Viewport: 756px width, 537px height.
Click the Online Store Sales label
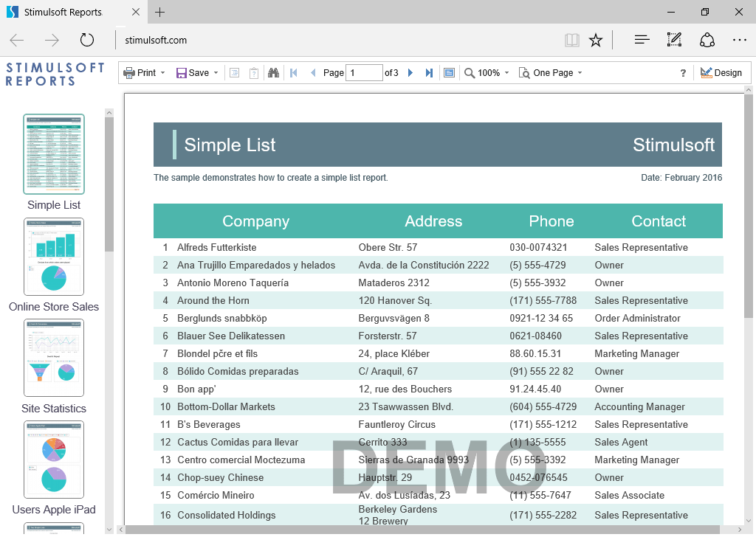pos(54,307)
